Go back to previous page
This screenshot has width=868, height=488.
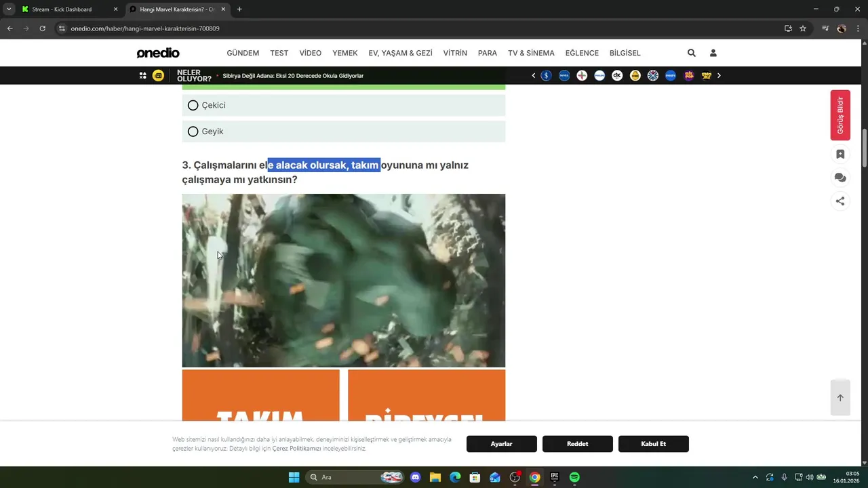tap(9, 28)
